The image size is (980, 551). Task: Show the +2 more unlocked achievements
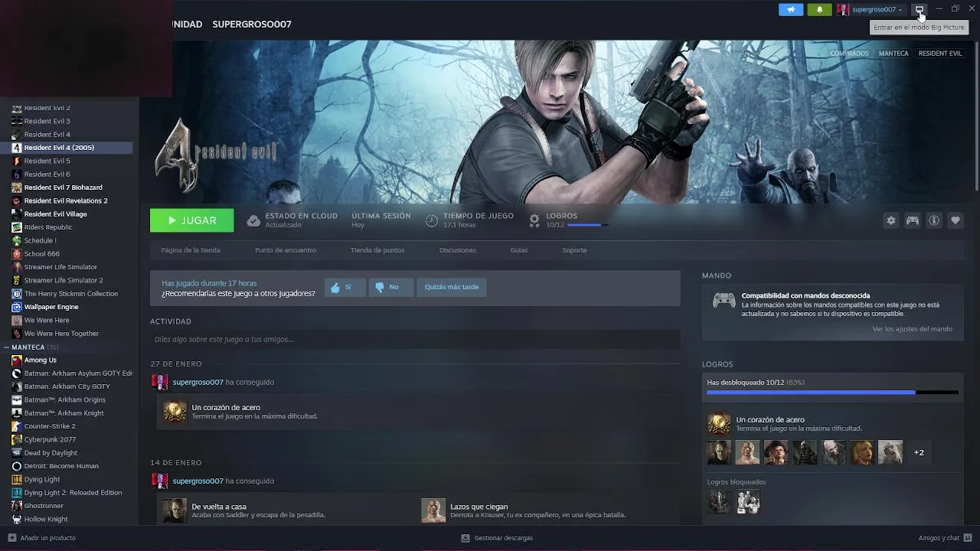point(919,452)
